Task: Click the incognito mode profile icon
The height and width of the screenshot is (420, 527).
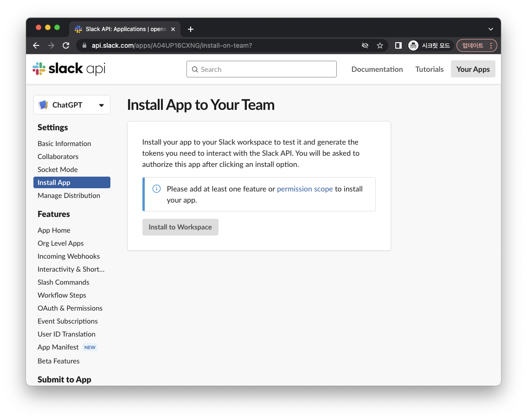Action: [x=413, y=45]
